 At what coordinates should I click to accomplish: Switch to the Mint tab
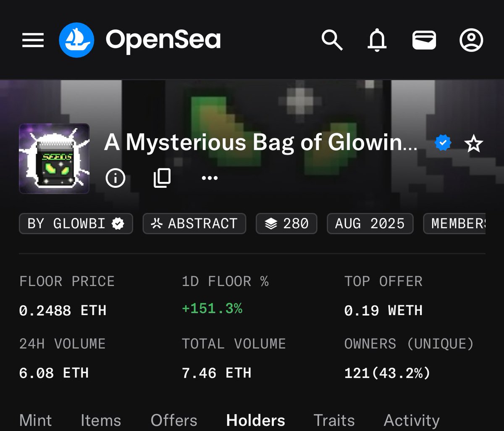click(x=36, y=420)
